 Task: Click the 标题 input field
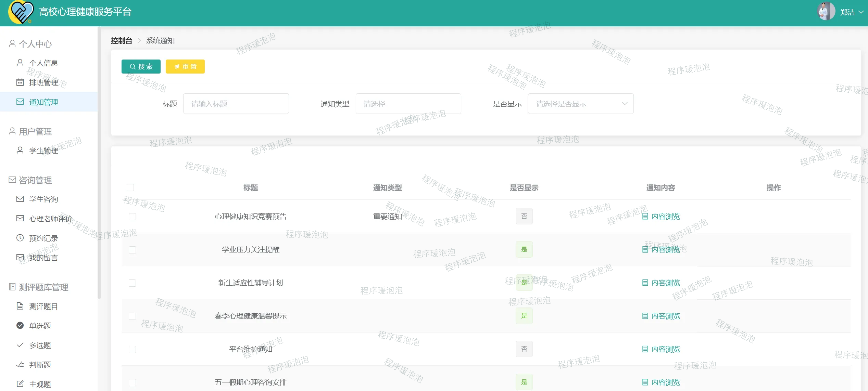click(236, 104)
